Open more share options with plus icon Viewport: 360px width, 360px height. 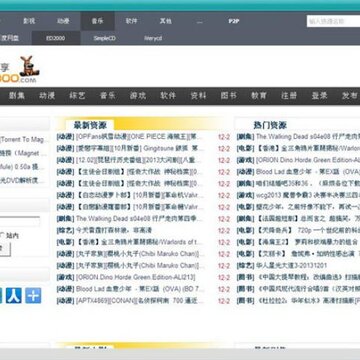pos(33,295)
